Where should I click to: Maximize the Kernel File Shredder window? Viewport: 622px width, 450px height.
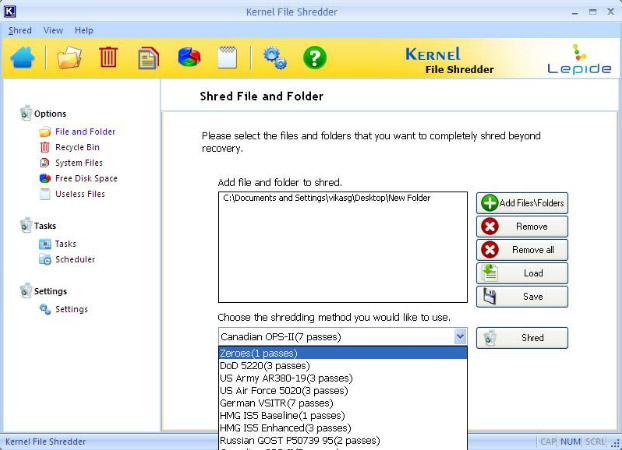pos(593,12)
